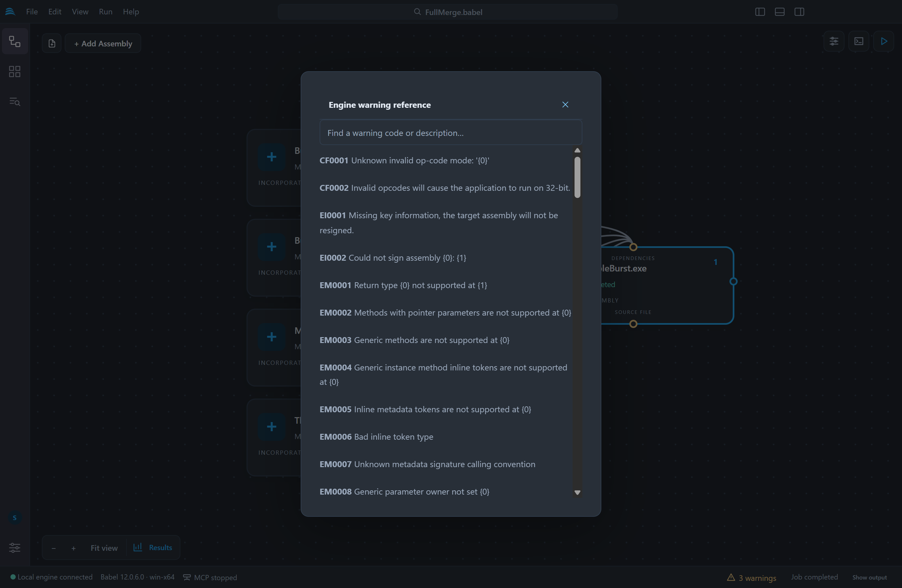Select the EM0008 generic parameter owner entry
Viewport: 902px width, 588px height.
coord(404,491)
